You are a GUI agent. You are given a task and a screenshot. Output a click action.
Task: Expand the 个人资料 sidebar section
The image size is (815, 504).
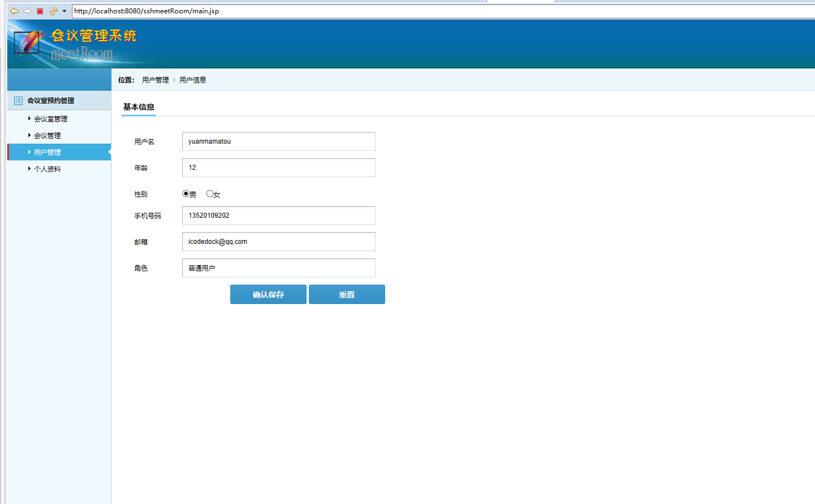point(48,168)
